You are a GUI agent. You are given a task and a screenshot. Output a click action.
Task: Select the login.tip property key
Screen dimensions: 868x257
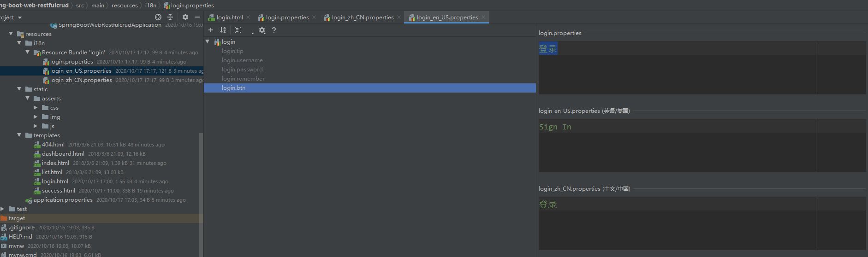click(232, 51)
